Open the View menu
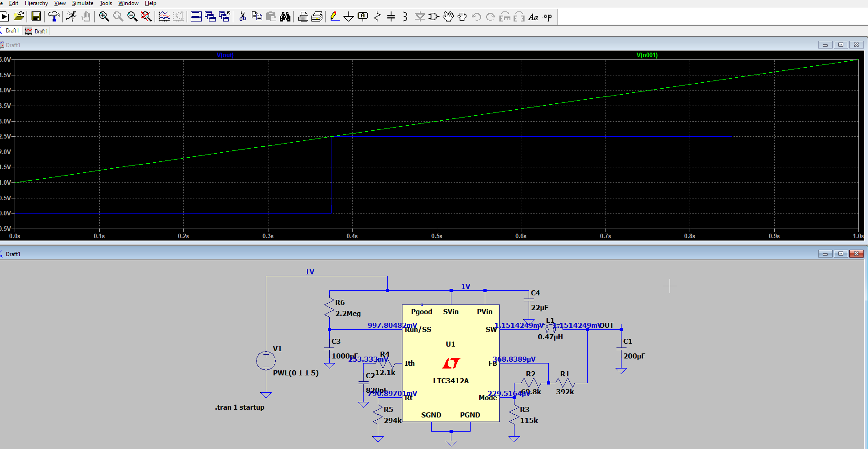This screenshot has height=449, width=868. [60, 3]
